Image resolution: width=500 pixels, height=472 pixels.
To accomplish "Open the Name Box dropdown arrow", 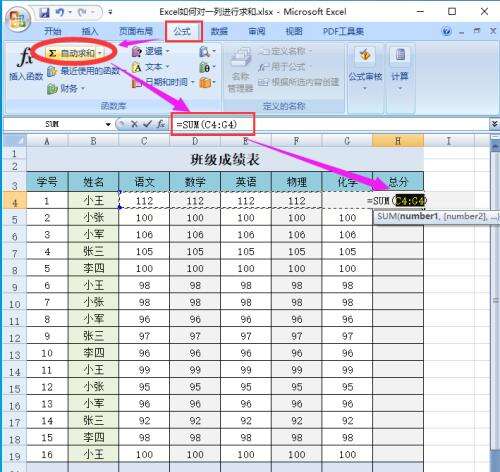I will coord(108,125).
